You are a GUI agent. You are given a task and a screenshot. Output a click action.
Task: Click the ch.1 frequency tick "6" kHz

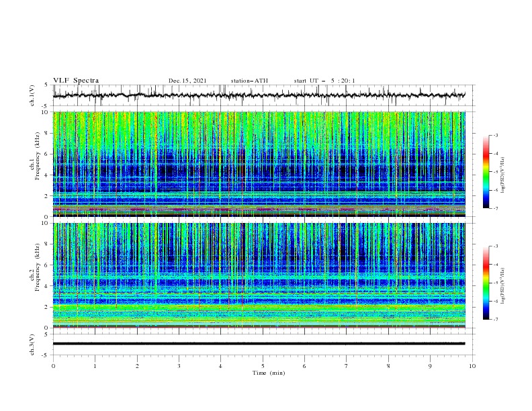[47, 154]
